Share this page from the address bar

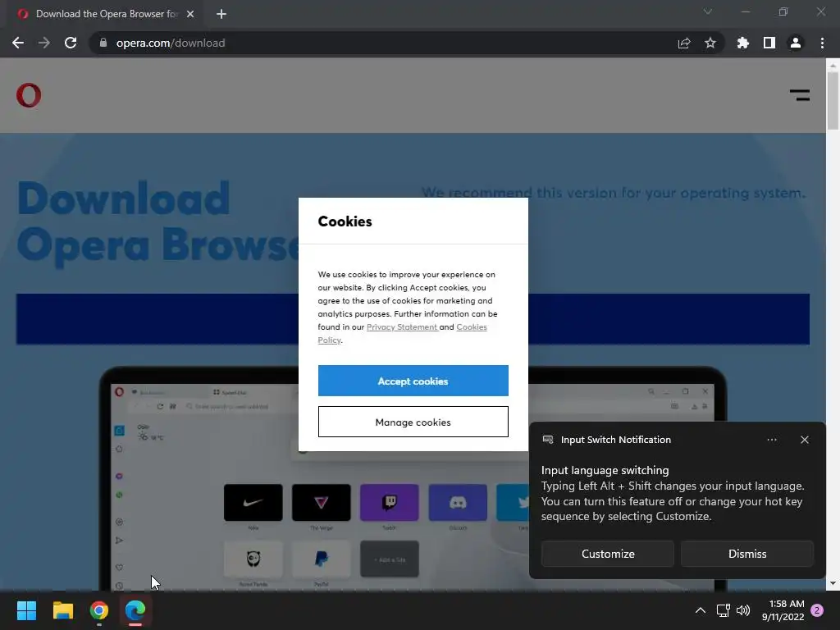684,43
